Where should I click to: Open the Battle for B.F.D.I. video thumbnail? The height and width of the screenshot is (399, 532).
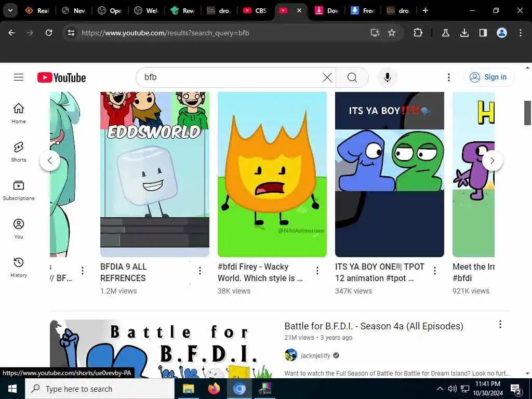coord(163,349)
